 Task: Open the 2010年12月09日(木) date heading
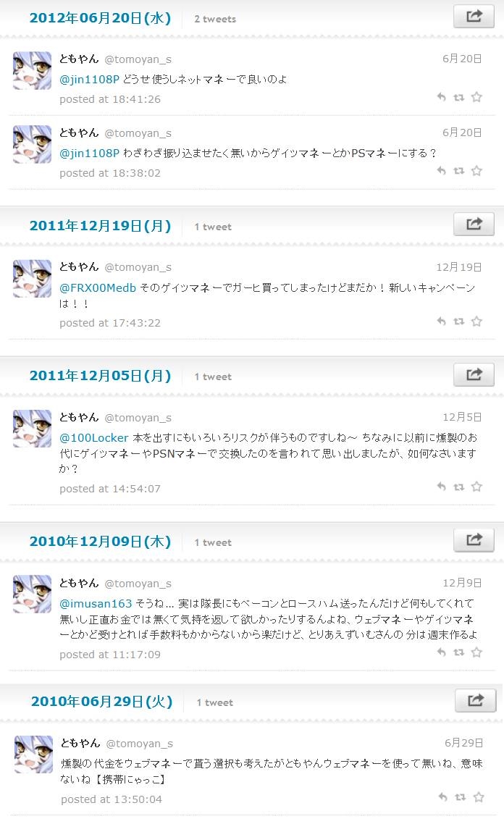pos(101,542)
